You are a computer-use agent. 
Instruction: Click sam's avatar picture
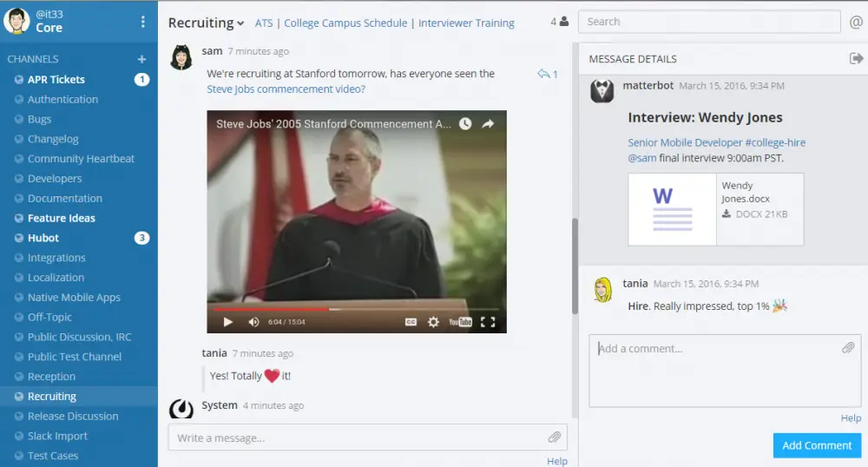point(181,57)
